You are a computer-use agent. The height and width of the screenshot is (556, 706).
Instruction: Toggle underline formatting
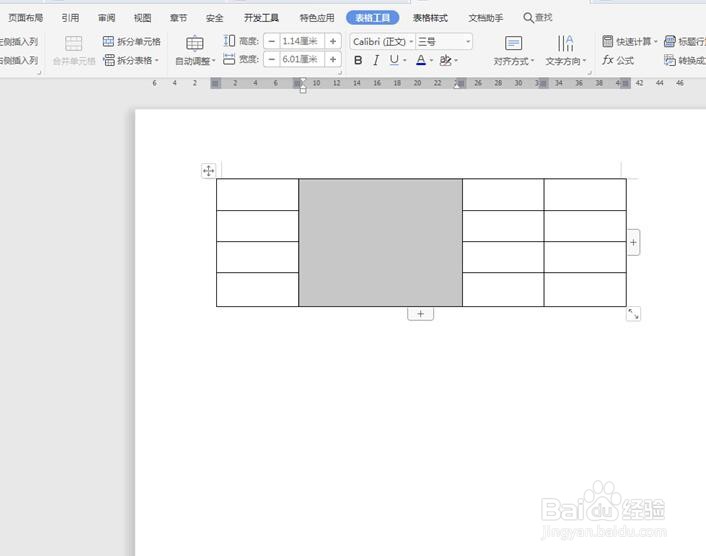394,60
